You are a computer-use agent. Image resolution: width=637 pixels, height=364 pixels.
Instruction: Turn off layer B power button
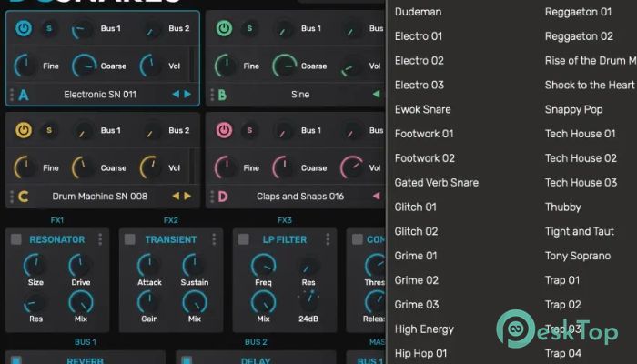224,29
